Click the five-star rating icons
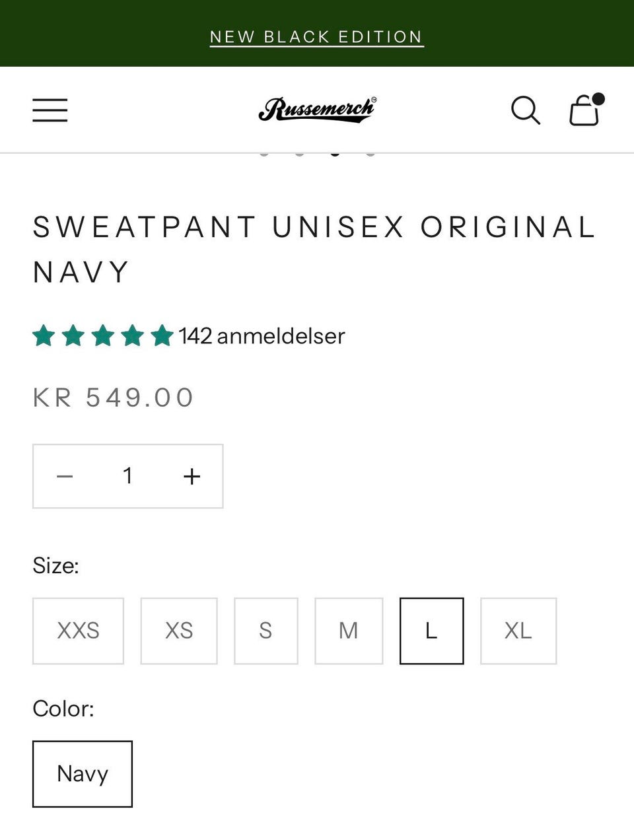Viewport: 634px width, 840px height. [x=103, y=335]
